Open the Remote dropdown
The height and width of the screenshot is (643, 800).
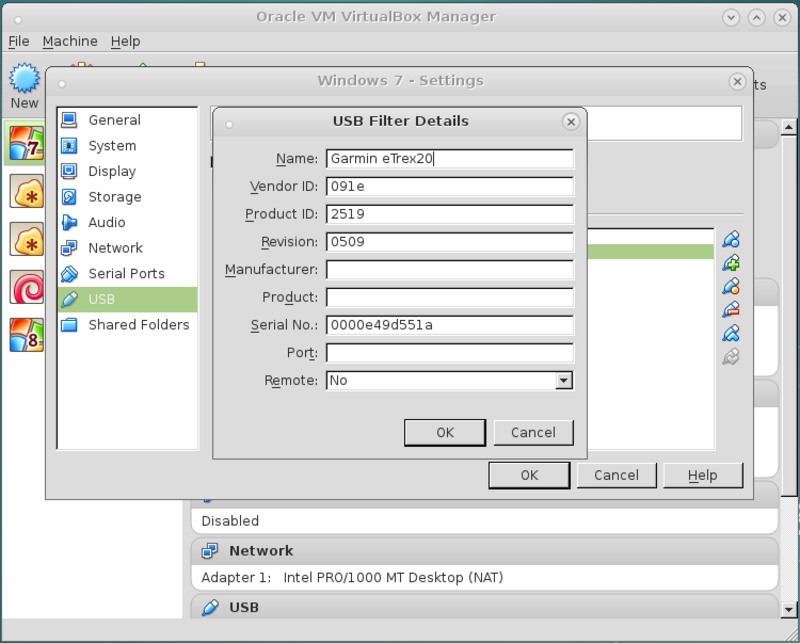click(449, 380)
